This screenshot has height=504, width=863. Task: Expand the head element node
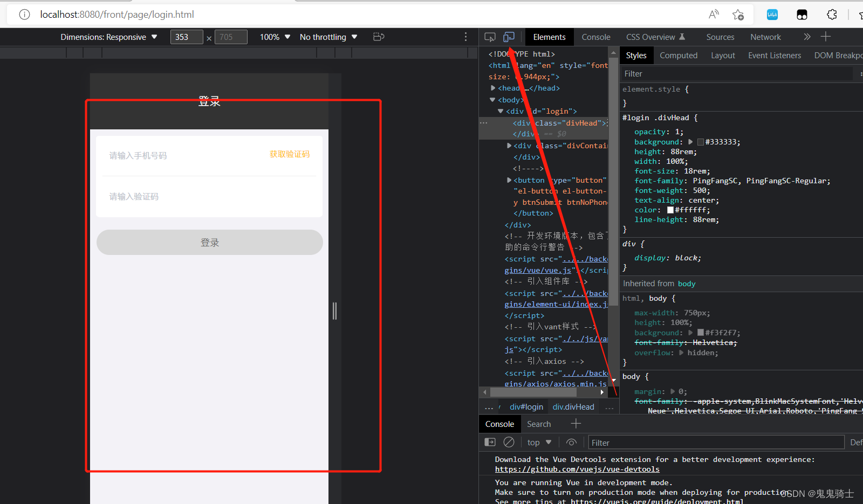tap(493, 88)
